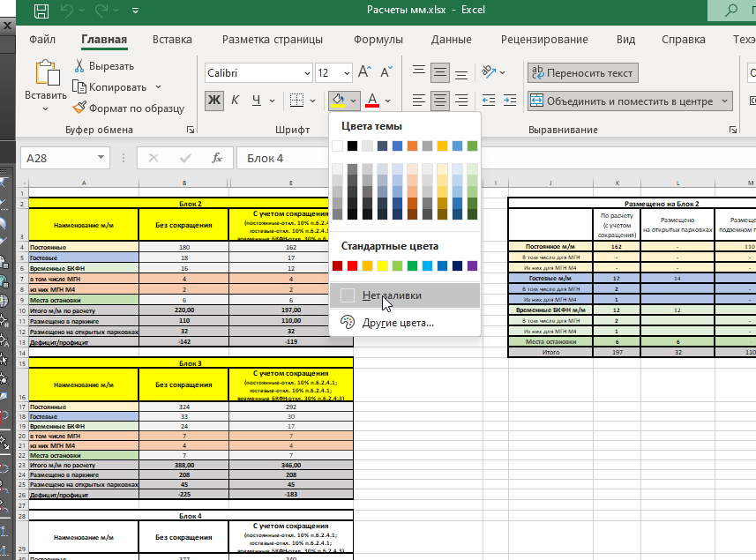Toggle Italic formatting button

click(x=235, y=101)
